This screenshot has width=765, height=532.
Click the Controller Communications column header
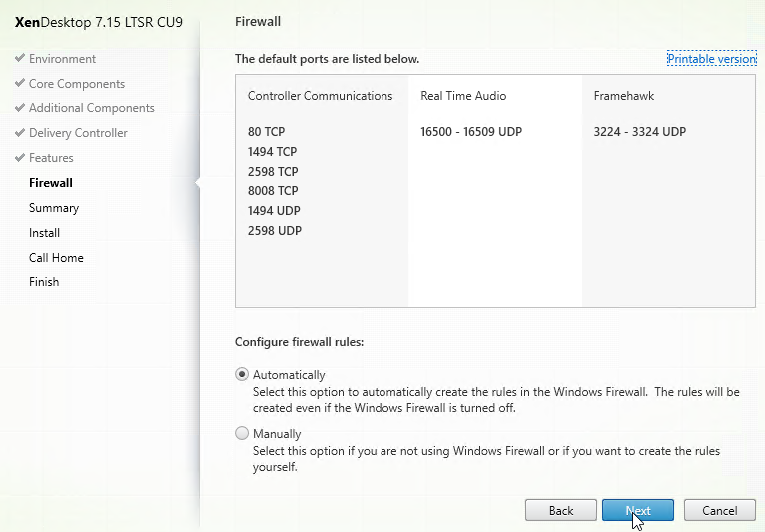[x=320, y=96]
